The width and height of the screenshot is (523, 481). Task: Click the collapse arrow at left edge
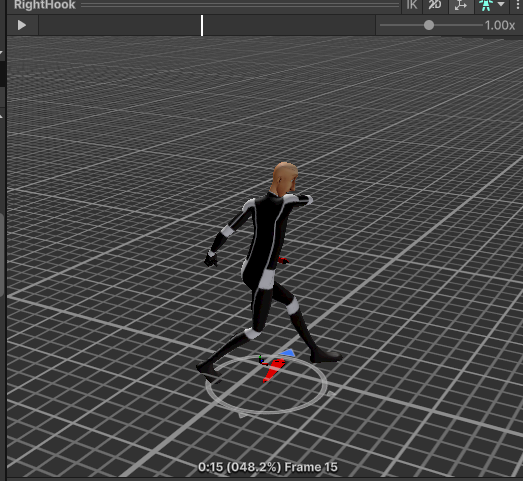pyautogui.click(x=1, y=53)
